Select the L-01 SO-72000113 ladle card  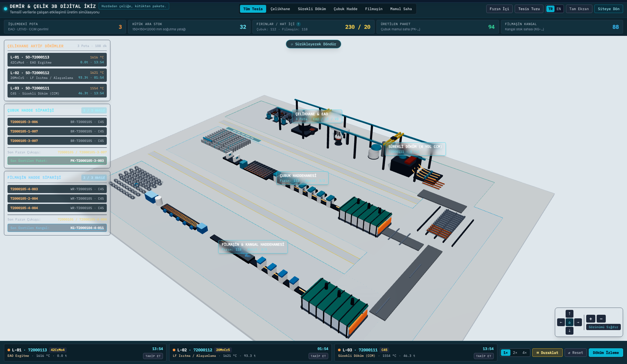pos(57,60)
